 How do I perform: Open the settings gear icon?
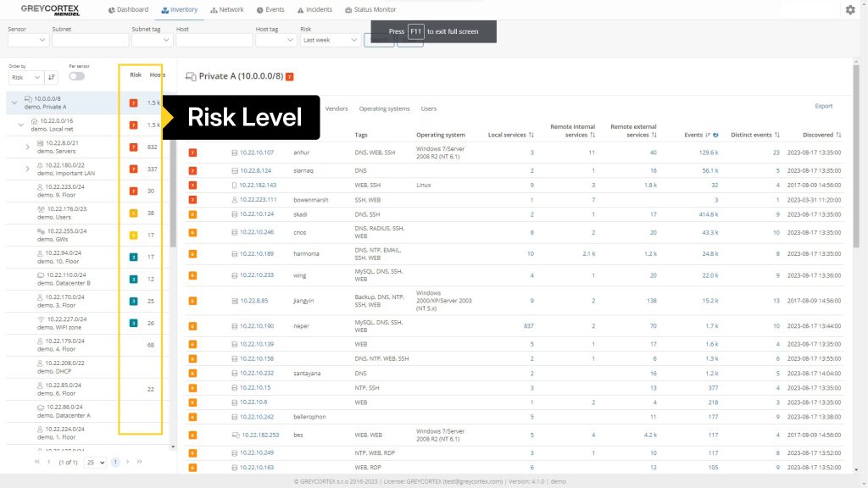coord(850,10)
